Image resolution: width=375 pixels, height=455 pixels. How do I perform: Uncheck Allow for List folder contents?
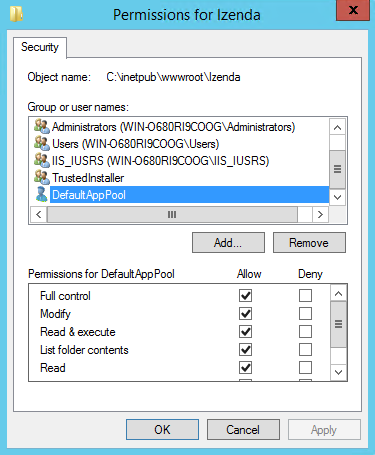coord(245,350)
